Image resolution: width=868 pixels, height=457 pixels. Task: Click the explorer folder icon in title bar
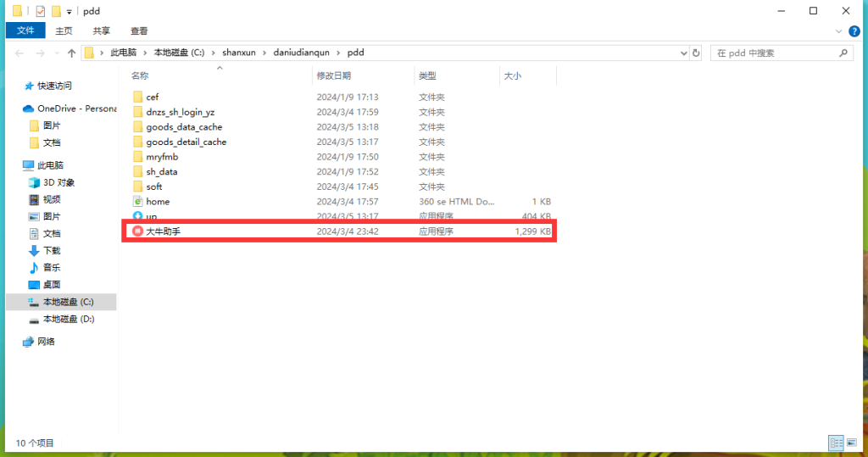click(17, 11)
